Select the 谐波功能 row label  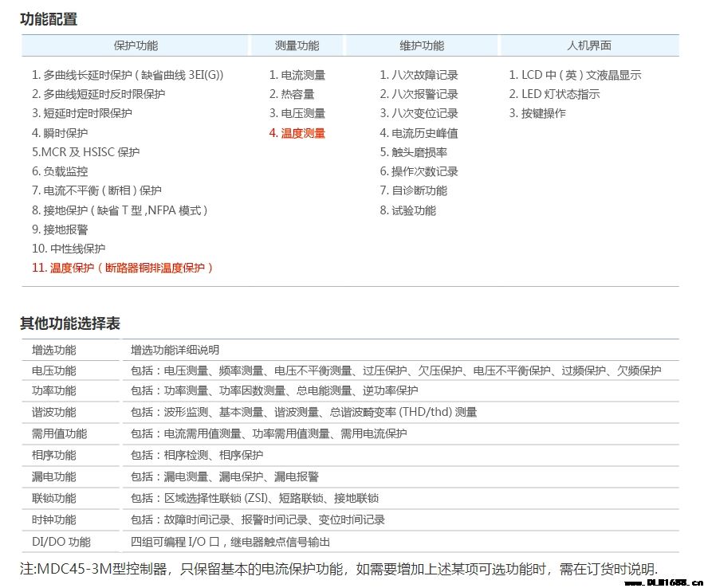point(54,412)
